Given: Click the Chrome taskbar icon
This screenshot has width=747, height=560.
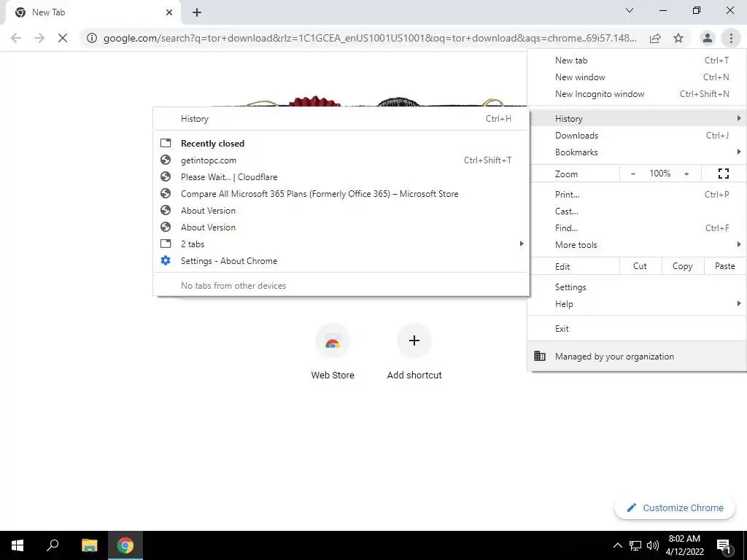Looking at the screenshot, I should coord(125,545).
